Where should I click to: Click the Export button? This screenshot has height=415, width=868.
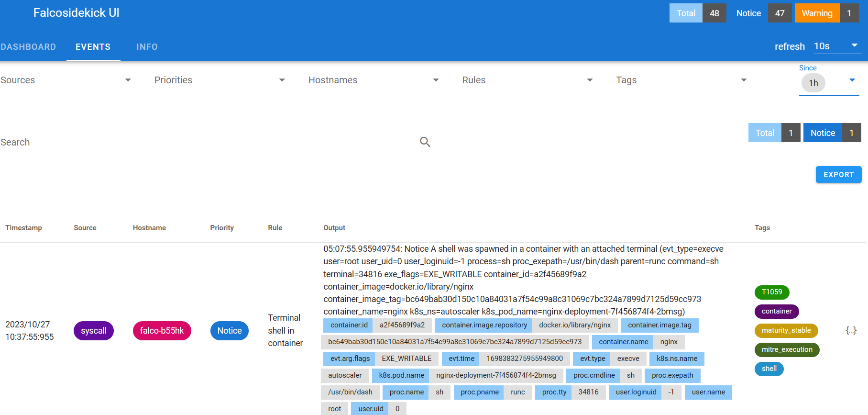pyautogui.click(x=838, y=175)
